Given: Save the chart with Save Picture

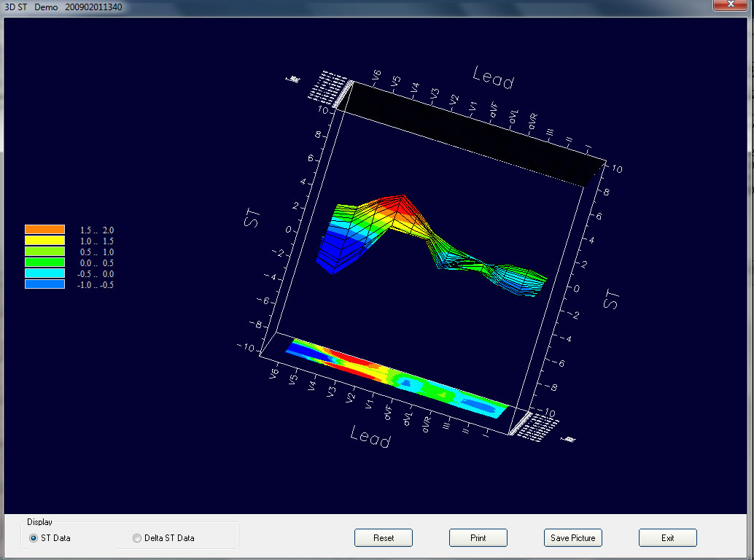Looking at the screenshot, I should coord(572,538).
